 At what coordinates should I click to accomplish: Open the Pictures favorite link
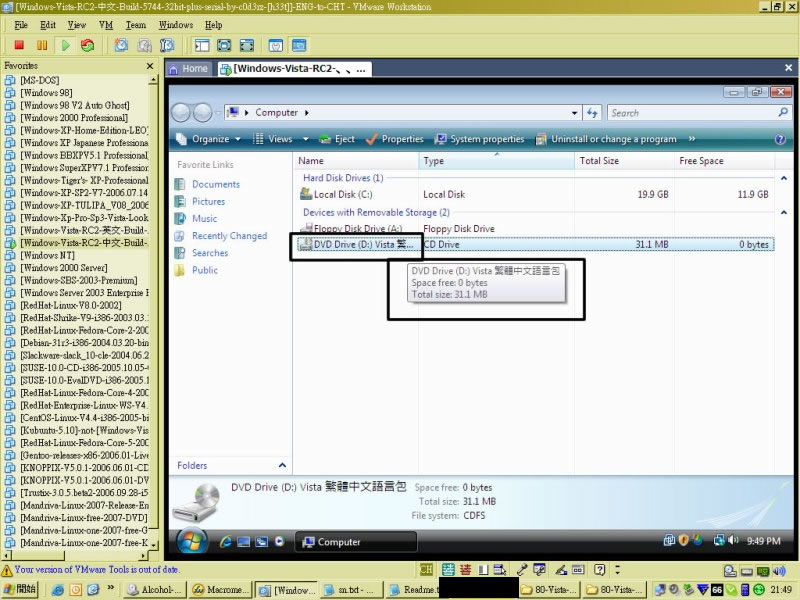[x=199, y=202]
